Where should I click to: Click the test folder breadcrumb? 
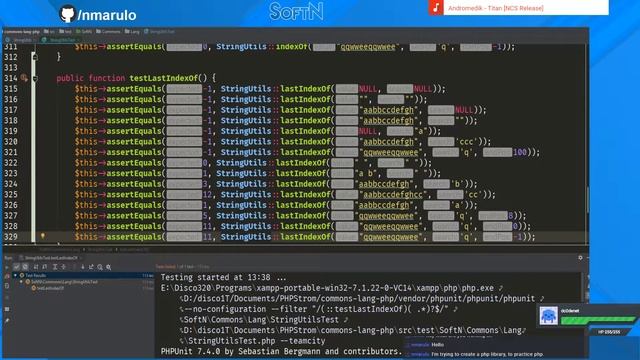[65, 31]
